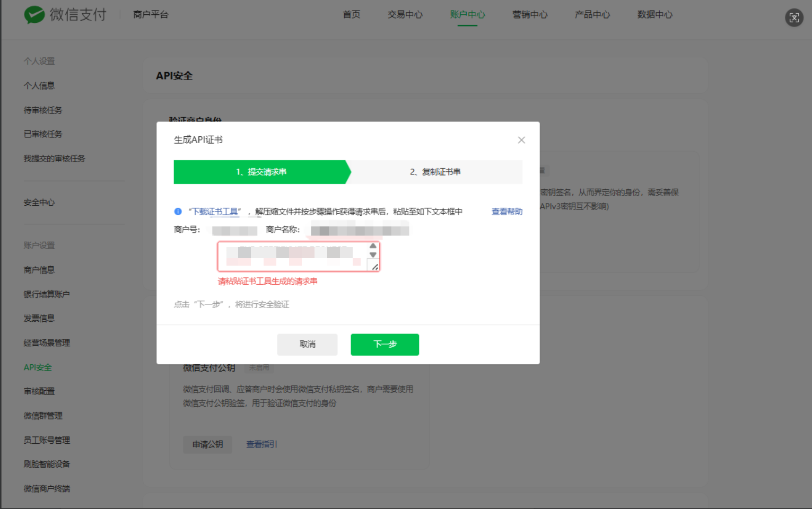Click the top-right fullscreen exit icon

[x=793, y=17]
